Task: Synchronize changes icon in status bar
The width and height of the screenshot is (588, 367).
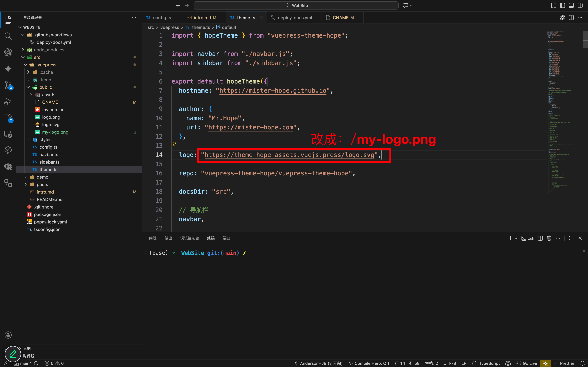Action: pos(36,363)
